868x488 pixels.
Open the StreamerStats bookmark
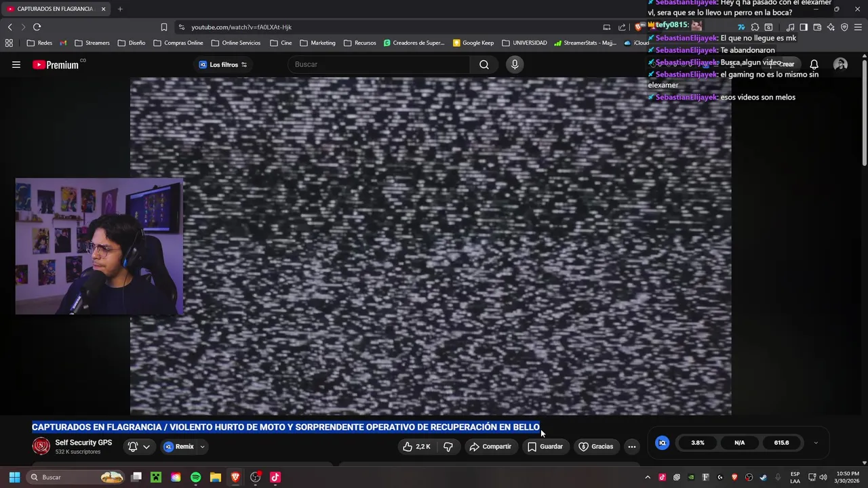point(585,43)
